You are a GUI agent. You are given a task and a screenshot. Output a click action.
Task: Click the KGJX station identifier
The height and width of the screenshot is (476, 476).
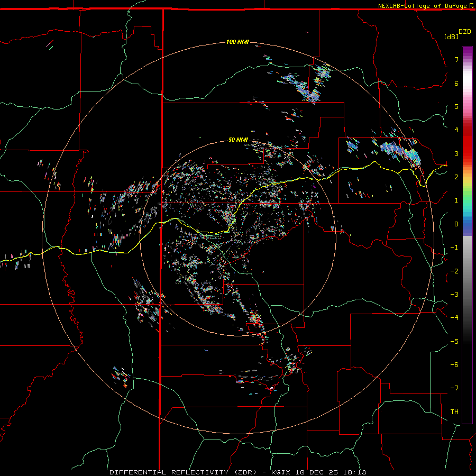pos(281,472)
